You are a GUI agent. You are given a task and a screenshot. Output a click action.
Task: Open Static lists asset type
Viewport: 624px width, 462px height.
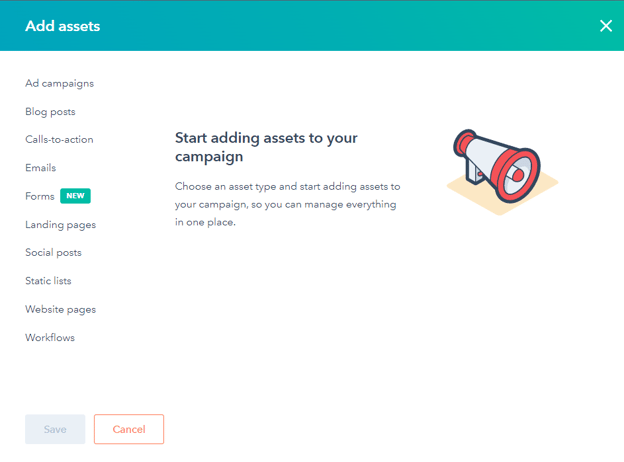pos(48,281)
